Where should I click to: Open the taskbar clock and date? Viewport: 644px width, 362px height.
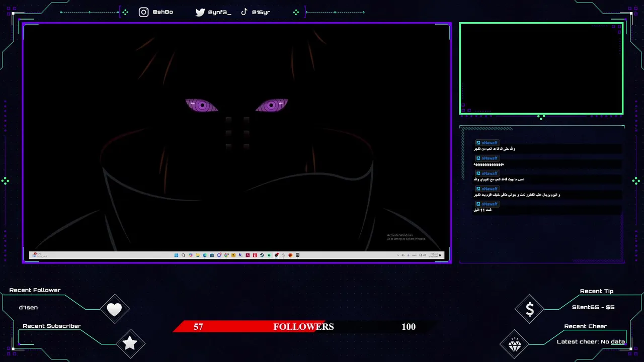pyautogui.click(x=433, y=255)
